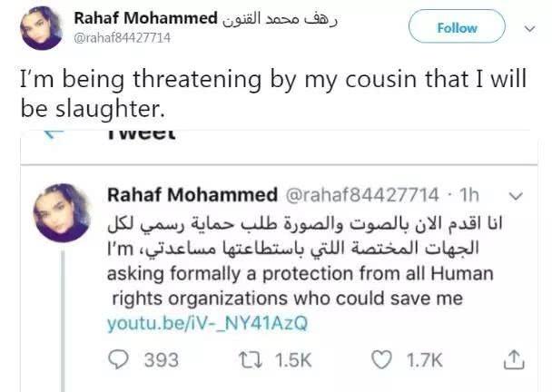Click the 393 replies count

coord(161,360)
